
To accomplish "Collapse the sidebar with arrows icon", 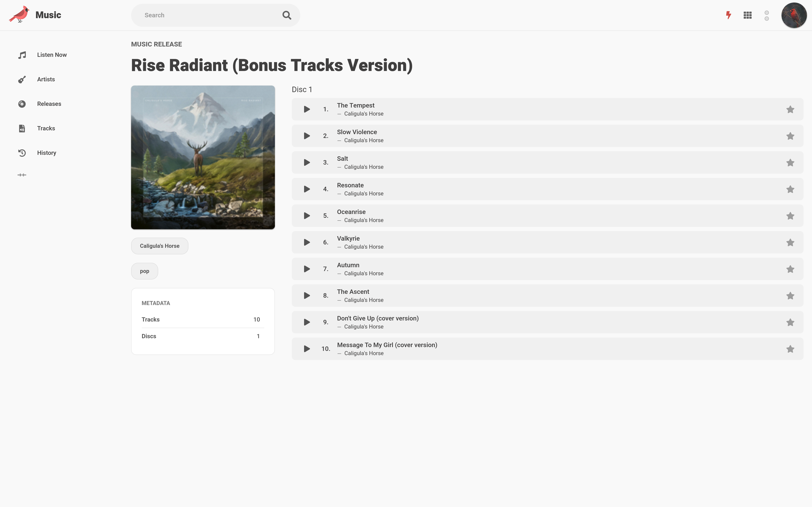I will (x=22, y=175).
